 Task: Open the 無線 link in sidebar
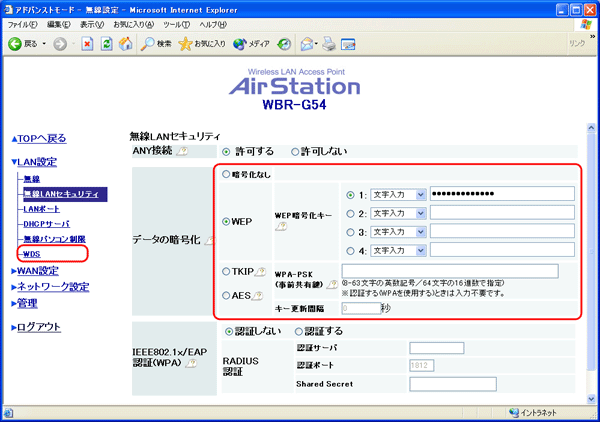(x=32, y=179)
